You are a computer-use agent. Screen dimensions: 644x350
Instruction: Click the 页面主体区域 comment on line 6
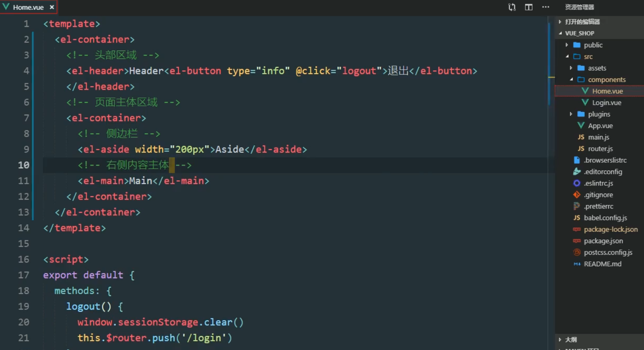[x=123, y=102]
